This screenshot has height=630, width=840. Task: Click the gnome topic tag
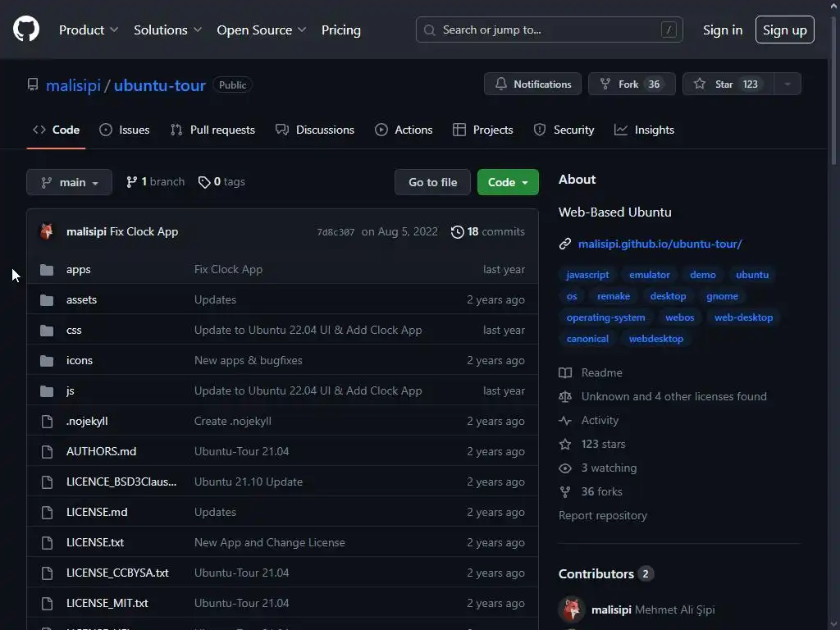click(x=722, y=296)
